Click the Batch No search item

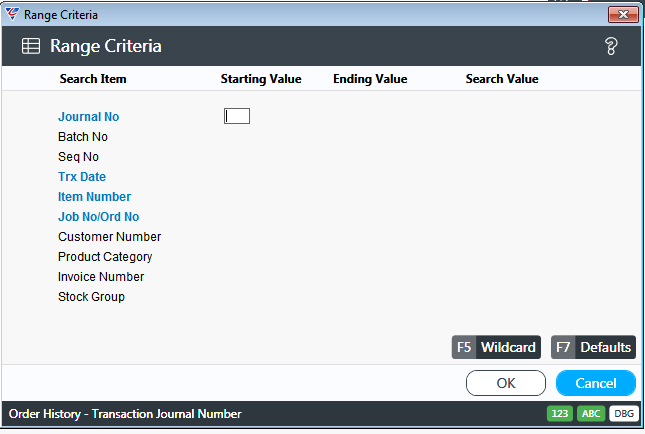pyautogui.click(x=83, y=137)
